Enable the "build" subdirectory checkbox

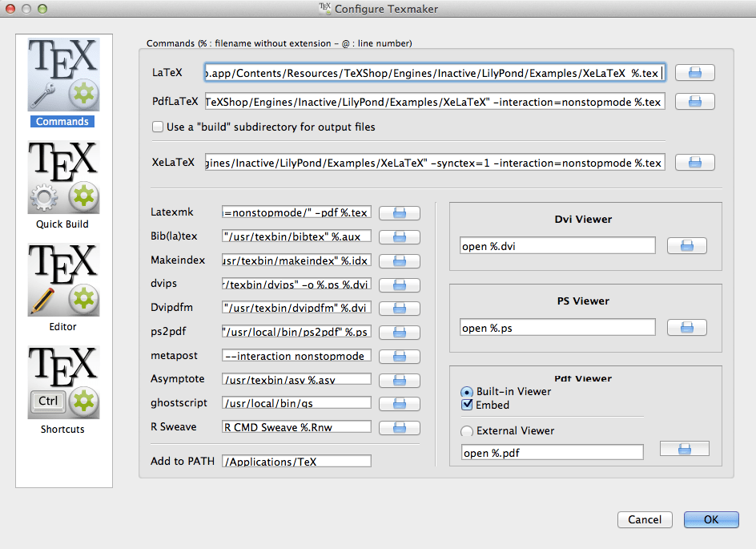[x=158, y=127]
